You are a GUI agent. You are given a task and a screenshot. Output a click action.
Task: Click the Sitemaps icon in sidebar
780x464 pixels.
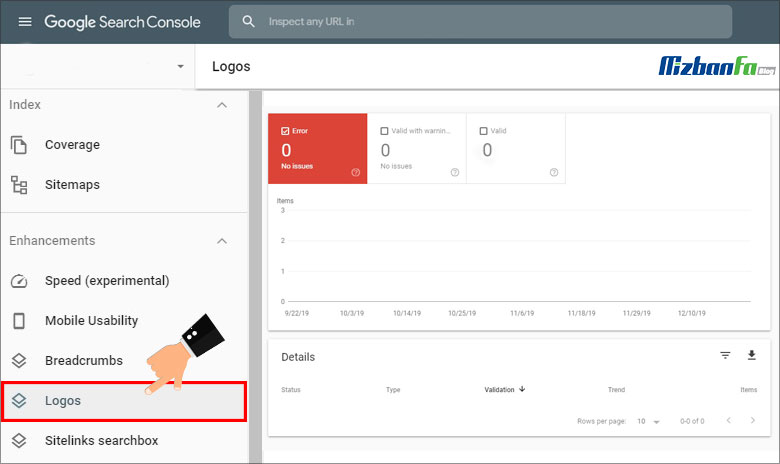tap(19, 185)
